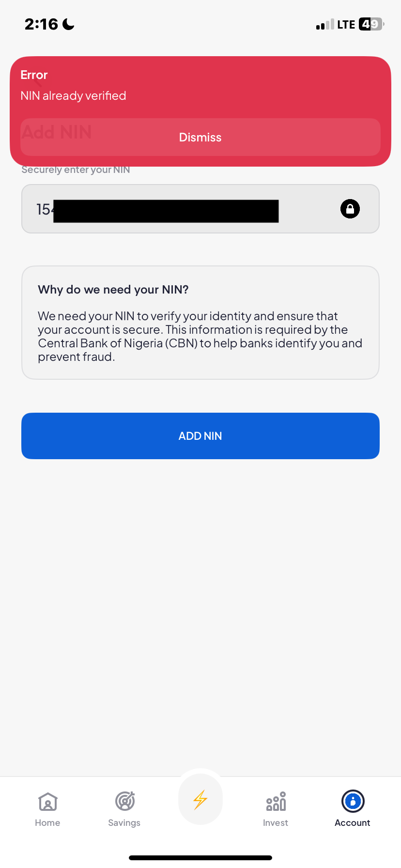401x868 pixels.
Task: Tap the Savings target icon
Action: tap(124, 801)
